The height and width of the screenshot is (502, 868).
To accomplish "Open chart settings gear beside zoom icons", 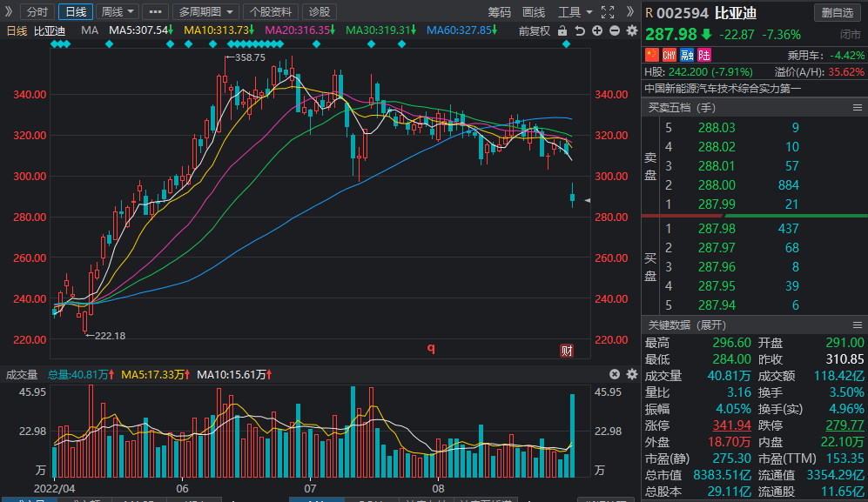I will coord(631,31).
